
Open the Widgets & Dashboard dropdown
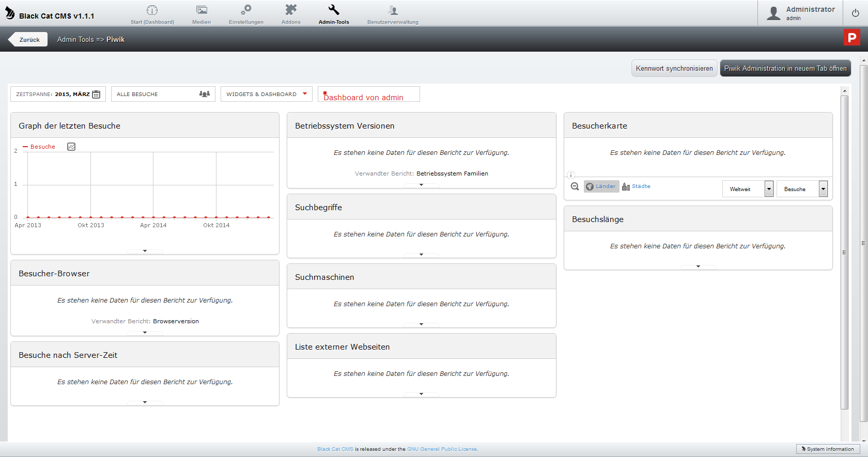click(267, 94)
